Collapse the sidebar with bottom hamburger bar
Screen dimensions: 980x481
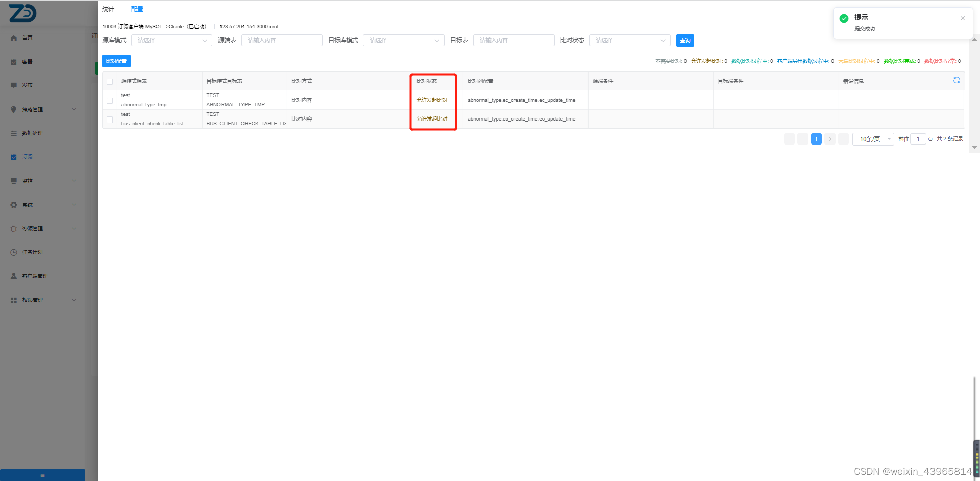pyautogui.click(x=42, y=475)
